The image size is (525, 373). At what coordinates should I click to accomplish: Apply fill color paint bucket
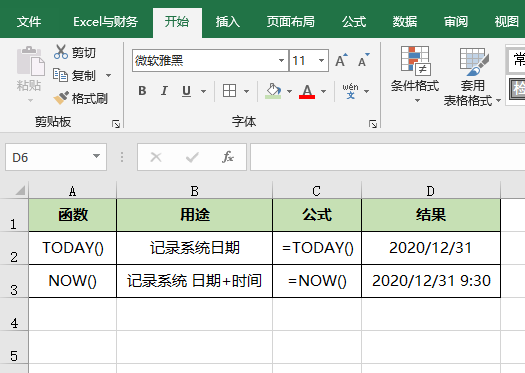click(273, 91)
